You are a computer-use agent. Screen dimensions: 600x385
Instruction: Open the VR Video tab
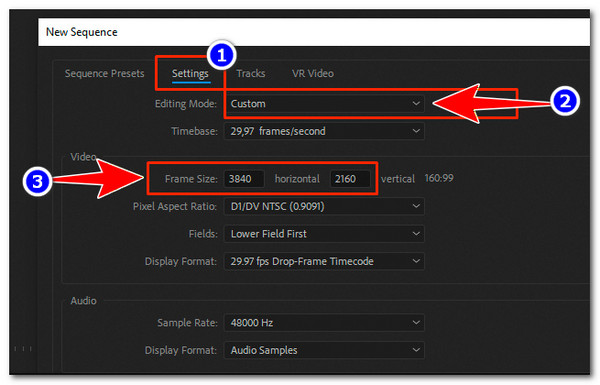313,73
